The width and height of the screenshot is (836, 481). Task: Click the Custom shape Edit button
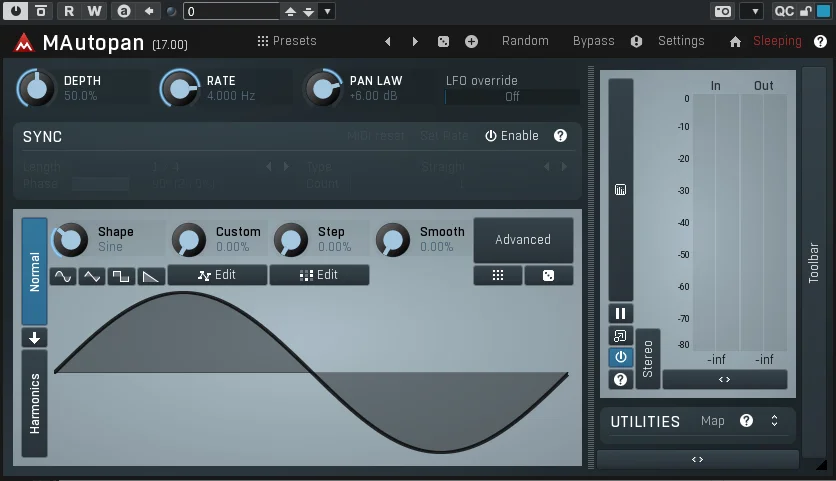pos(218,275)
